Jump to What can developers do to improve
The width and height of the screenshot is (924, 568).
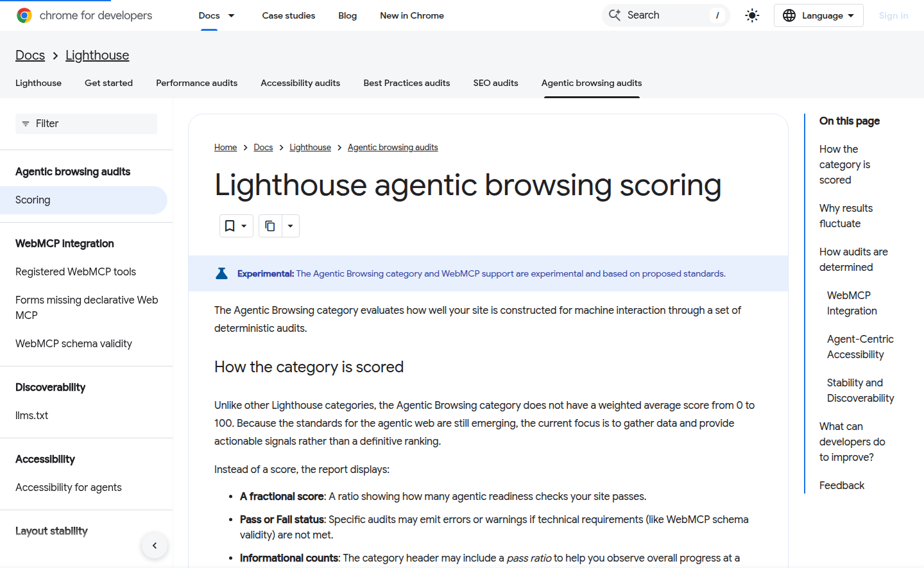pyautogui.click(x=852, y=442)
